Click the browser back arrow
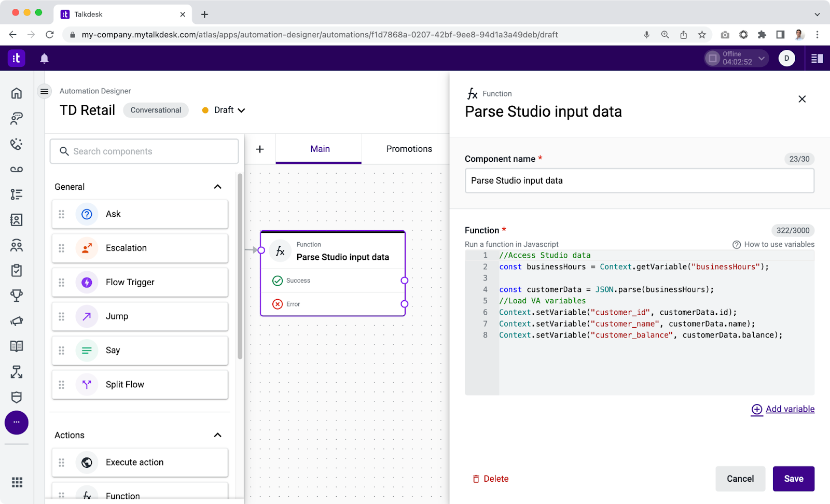830x504 pixels. tap(13, 35)
